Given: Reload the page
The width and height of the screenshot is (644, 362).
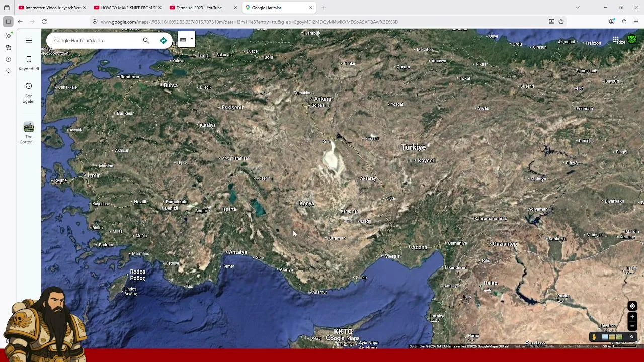Looking at the screenshot, I should (x=44, y=22).
